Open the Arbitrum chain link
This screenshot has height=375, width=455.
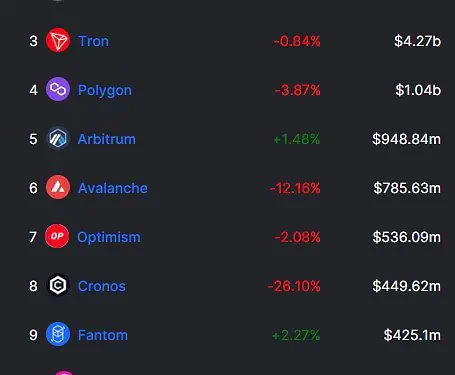point(107,139)
